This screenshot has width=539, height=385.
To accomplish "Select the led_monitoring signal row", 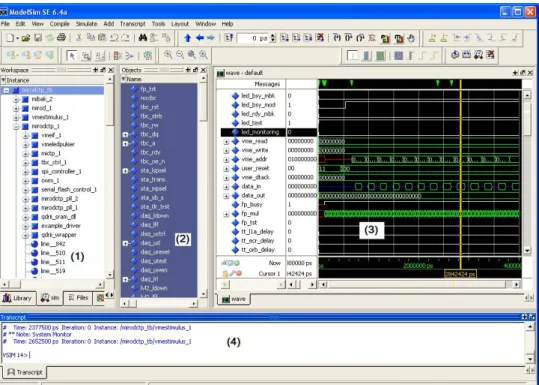I will point(269,132).
